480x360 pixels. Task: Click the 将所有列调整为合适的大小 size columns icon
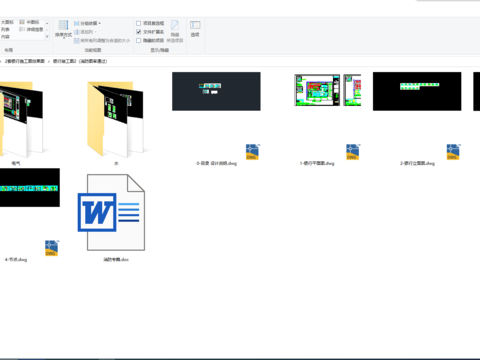(x=76, y=41)
